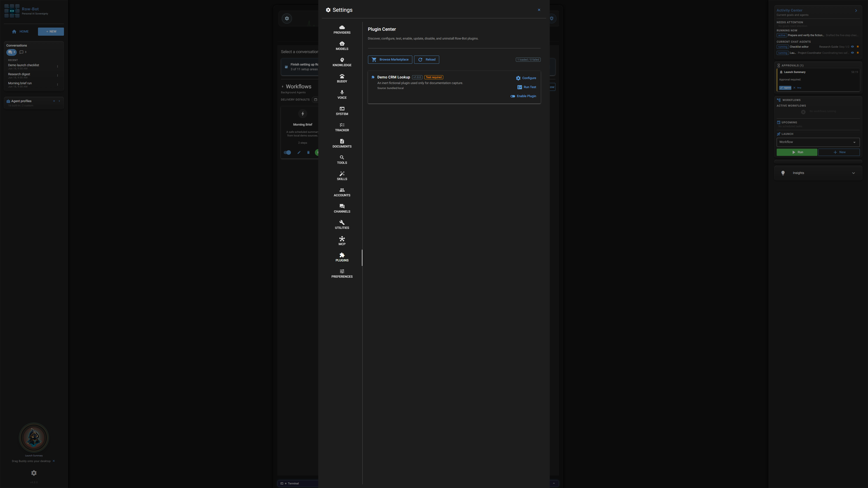Click the Test required badge

pyautogui.click(x=434, y=77)
